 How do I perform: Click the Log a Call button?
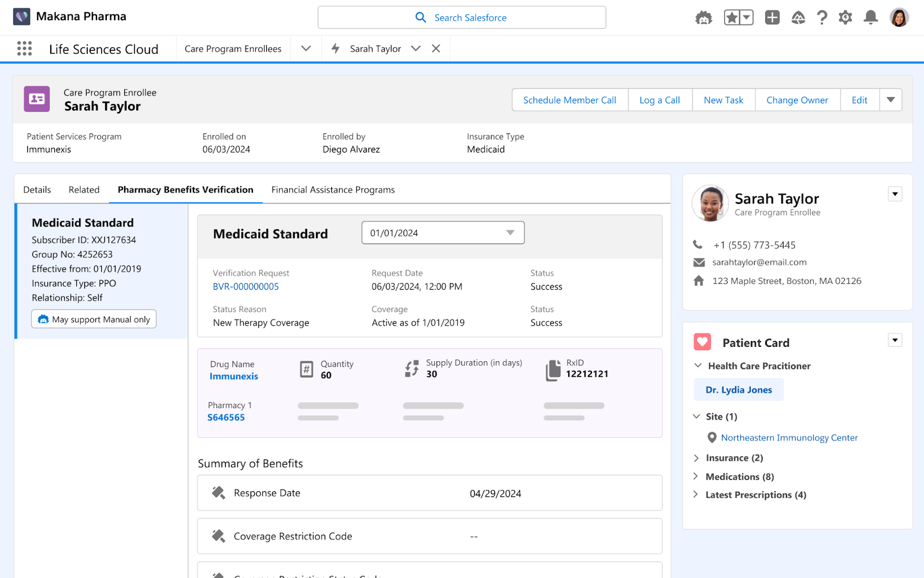(660, 100)
